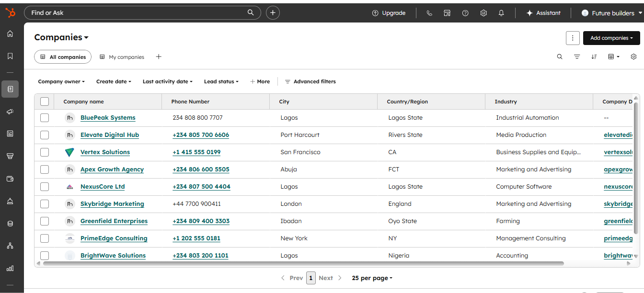
Task: Check the Vertex Solutions row checkbox
Action: coord(45,152)
